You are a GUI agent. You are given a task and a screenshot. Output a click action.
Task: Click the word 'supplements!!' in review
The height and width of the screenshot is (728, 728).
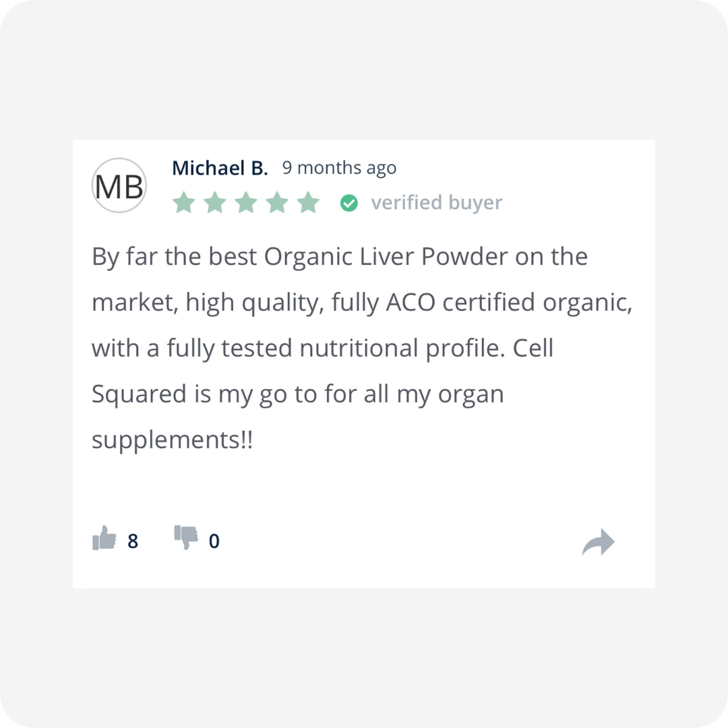click(173, 440)
